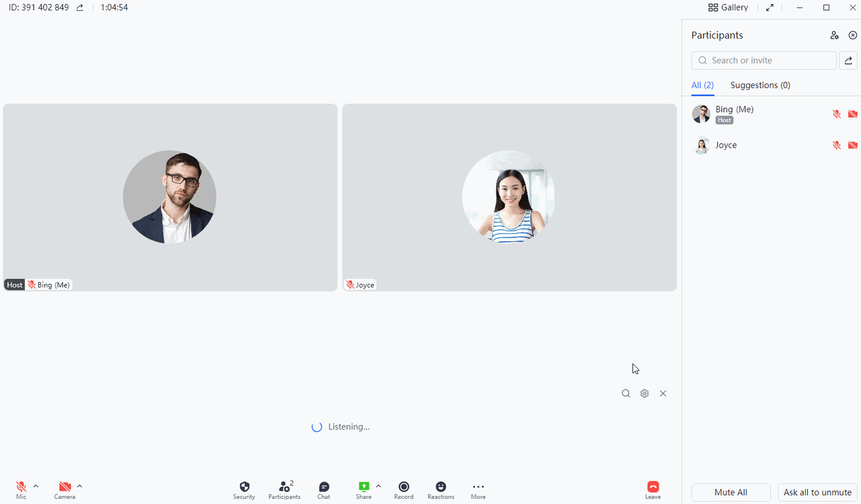Click Ask all to unmute
The image size is (861, 504).
(x=817, y=492)
